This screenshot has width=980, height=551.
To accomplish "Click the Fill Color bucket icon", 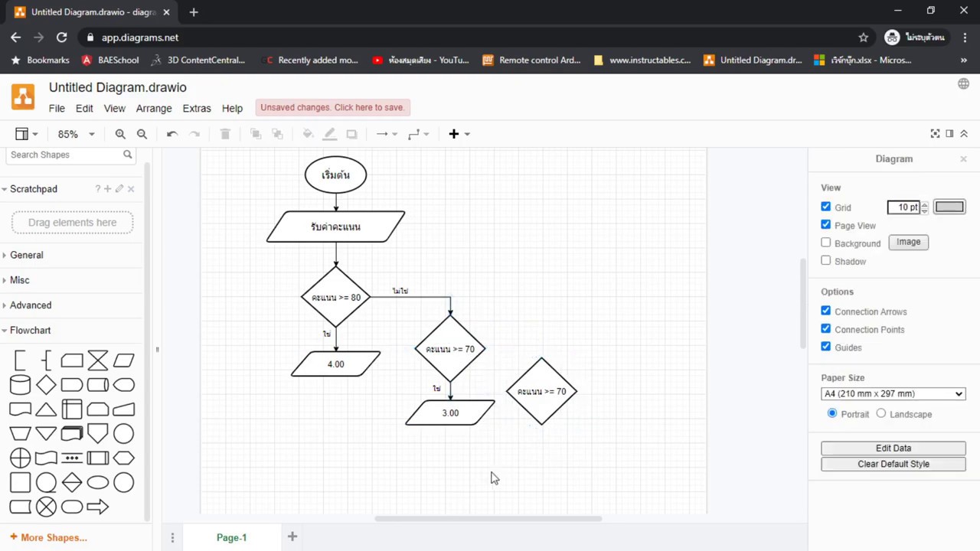I will point(308,134).
